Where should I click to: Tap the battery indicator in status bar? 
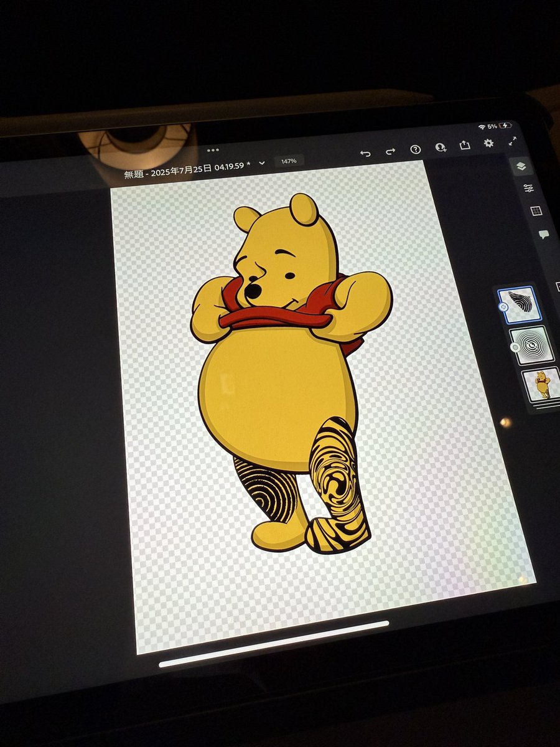(506, 125)
